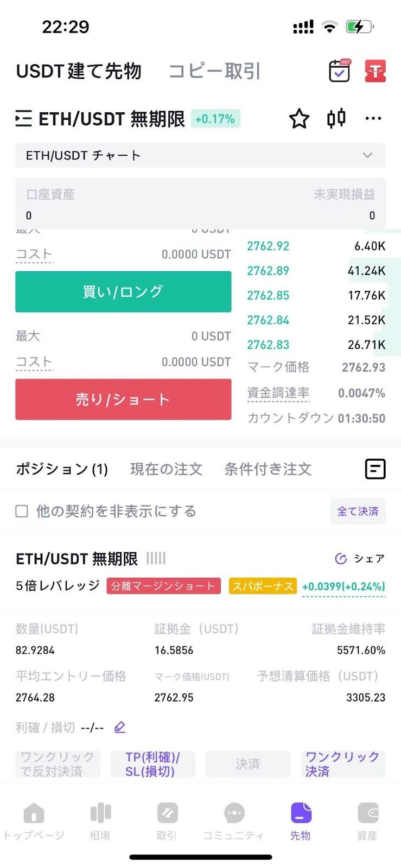Tap the 全て決済 button

358,511
